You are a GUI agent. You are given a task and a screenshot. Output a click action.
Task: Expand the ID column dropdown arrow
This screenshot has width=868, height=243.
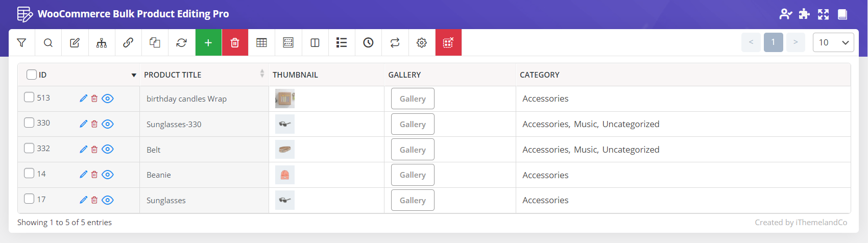(134, 75)
